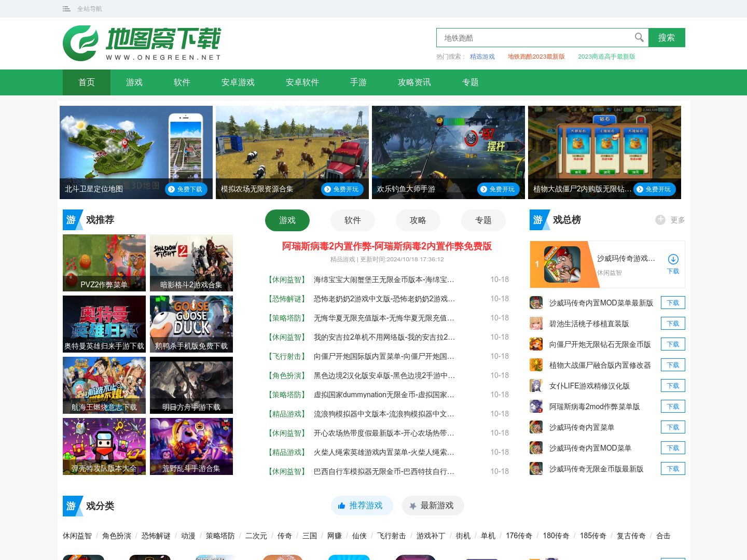This screenshot has height=560, width=747.
Task: Switch to 最新游戏 tab
Action: [x=433, y=506]
